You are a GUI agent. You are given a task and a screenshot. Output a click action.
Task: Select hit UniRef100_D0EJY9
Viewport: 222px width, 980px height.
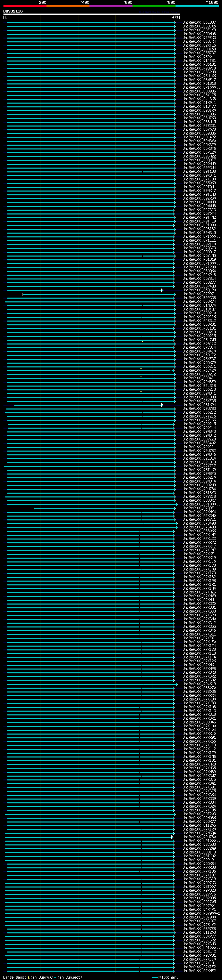(199, 30)
